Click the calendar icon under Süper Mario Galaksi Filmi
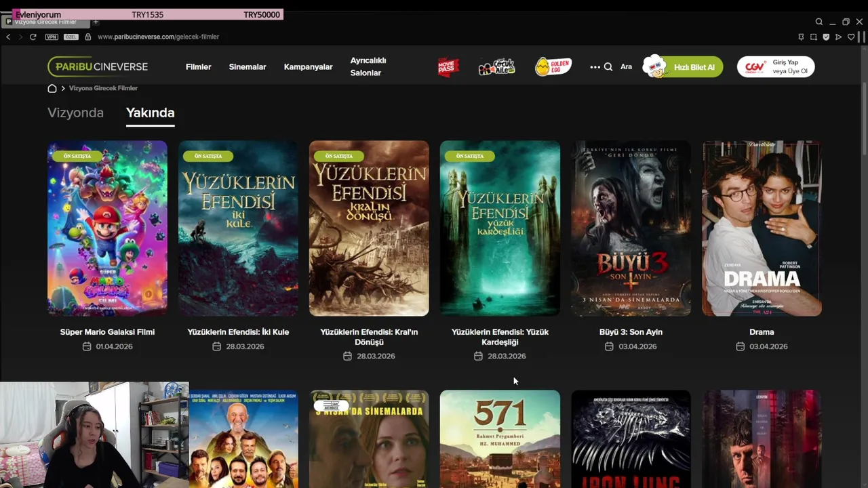This screenshot has height=488, width=868. [87, 346]
